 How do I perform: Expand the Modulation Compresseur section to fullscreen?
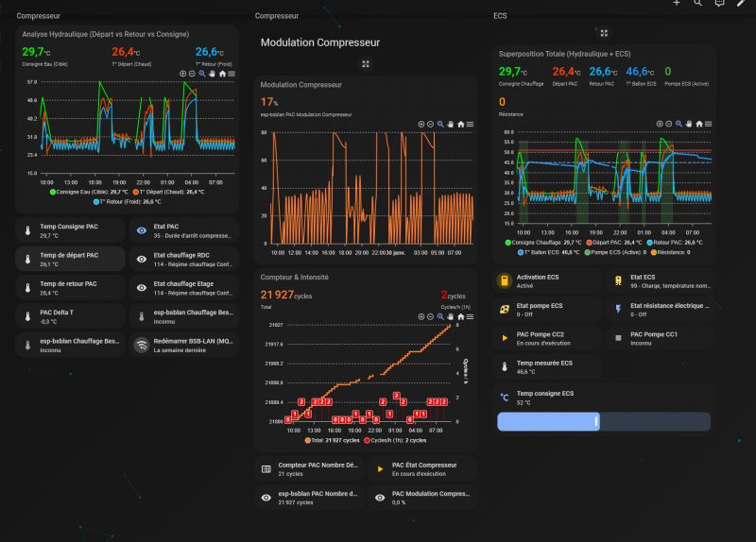coord(366,64)
